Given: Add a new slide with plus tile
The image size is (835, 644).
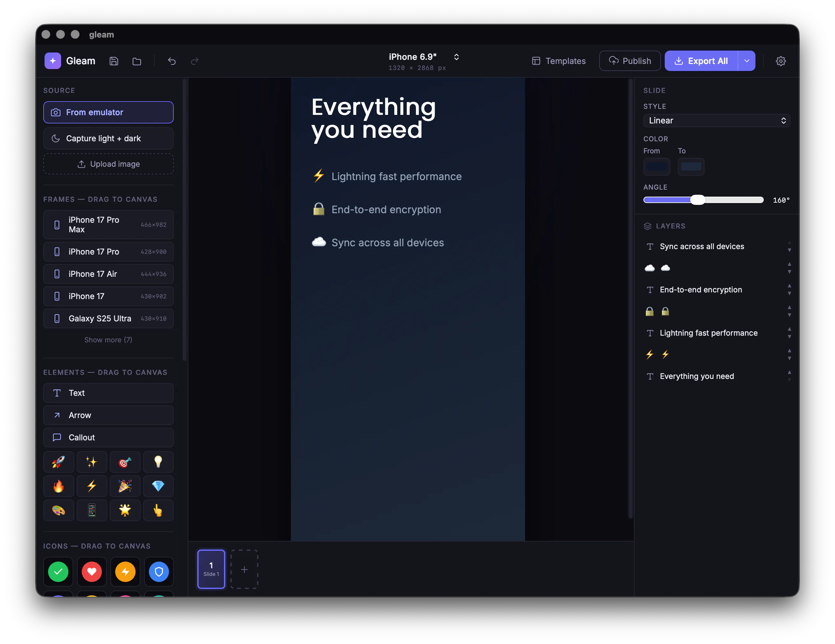Looking at the screenshot, I should click(x=244, y=569).
